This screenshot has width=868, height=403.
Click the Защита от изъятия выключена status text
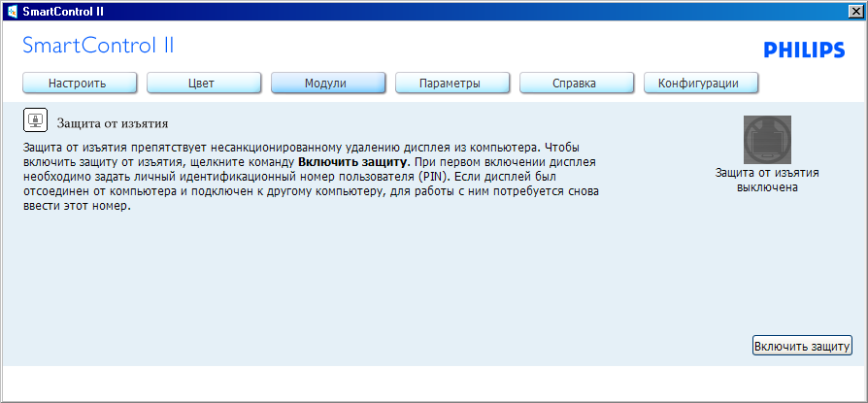point(767,180)
